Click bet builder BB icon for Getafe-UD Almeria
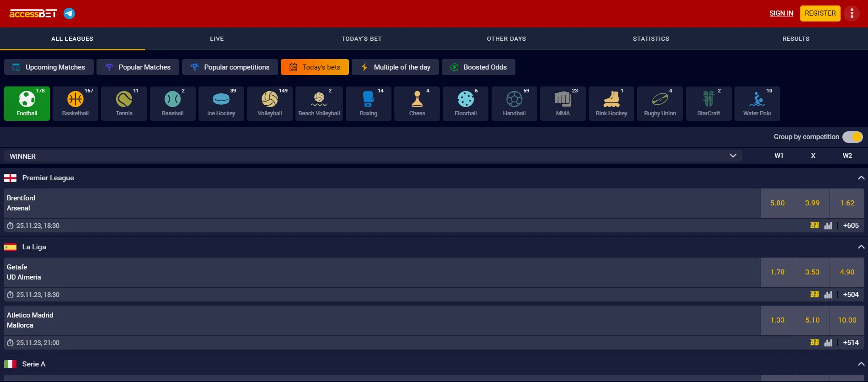 pos(814,295)
